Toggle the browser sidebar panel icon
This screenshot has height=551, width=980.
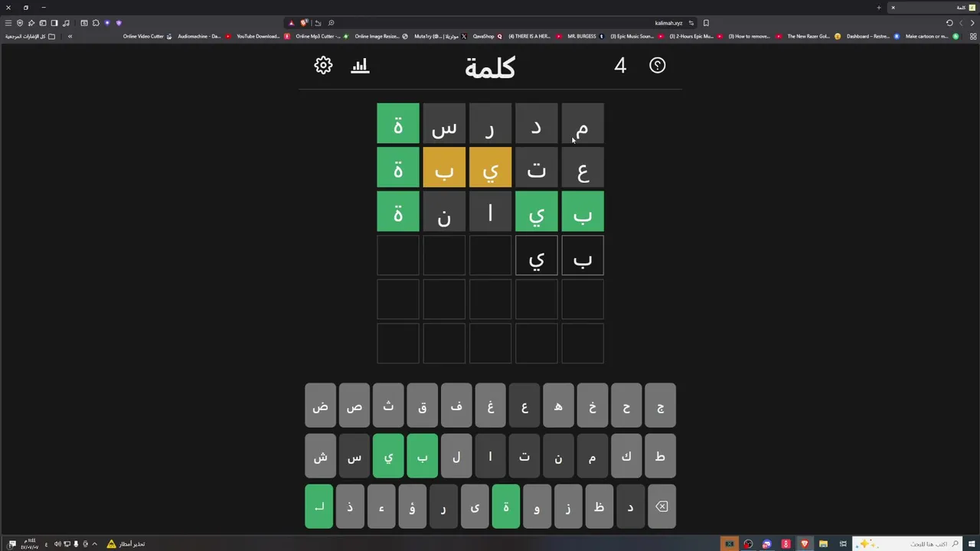[54, 23]
